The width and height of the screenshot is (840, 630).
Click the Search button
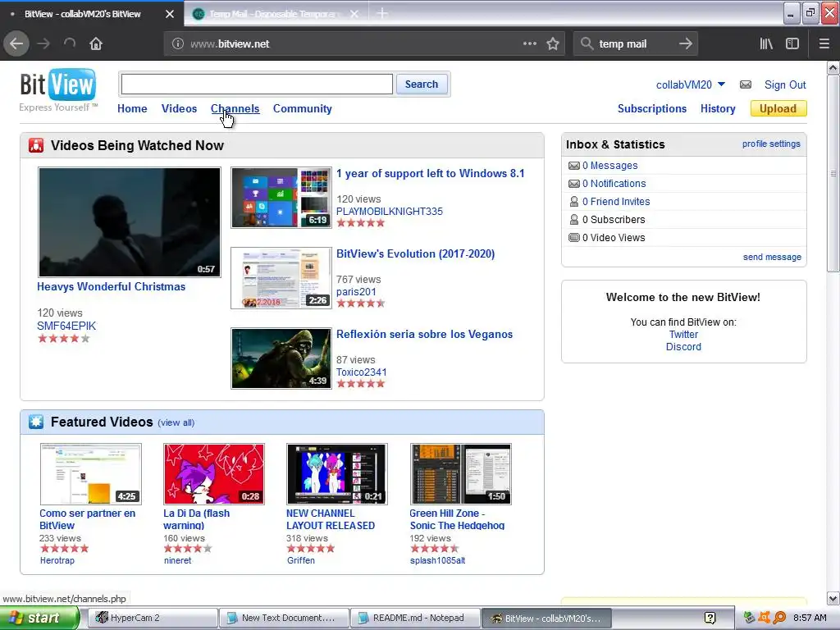[x=422, y=84]
